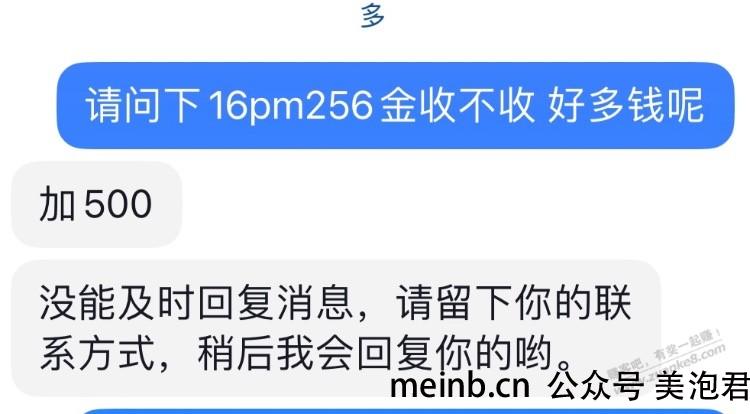Click the "加" character in the short reply
Image resolution: width=750 pixels, height=414 pixels.
tap(57, 204)
